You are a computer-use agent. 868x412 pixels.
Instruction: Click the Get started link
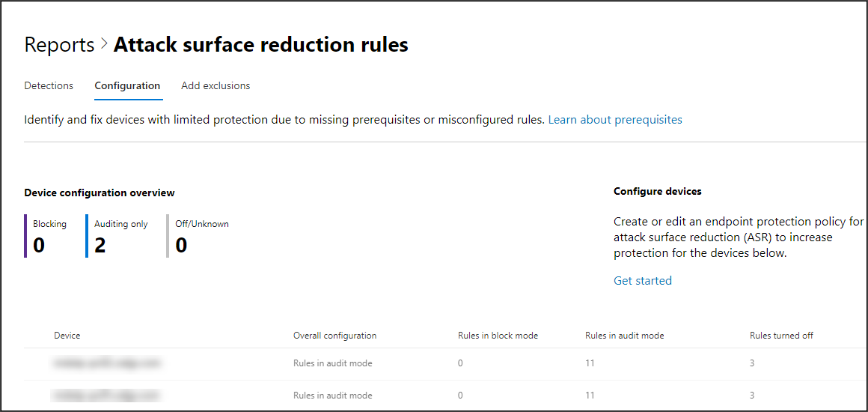(x=643, y=281)
